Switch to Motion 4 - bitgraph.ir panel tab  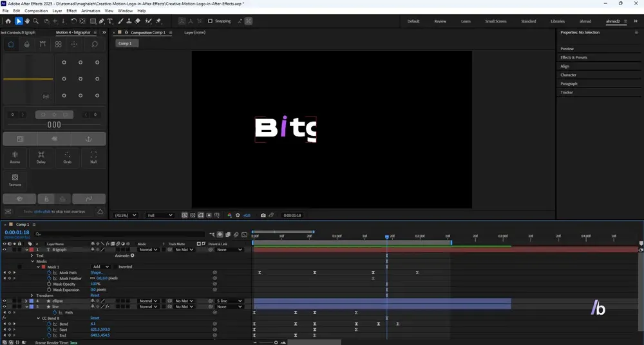(73, 32)
